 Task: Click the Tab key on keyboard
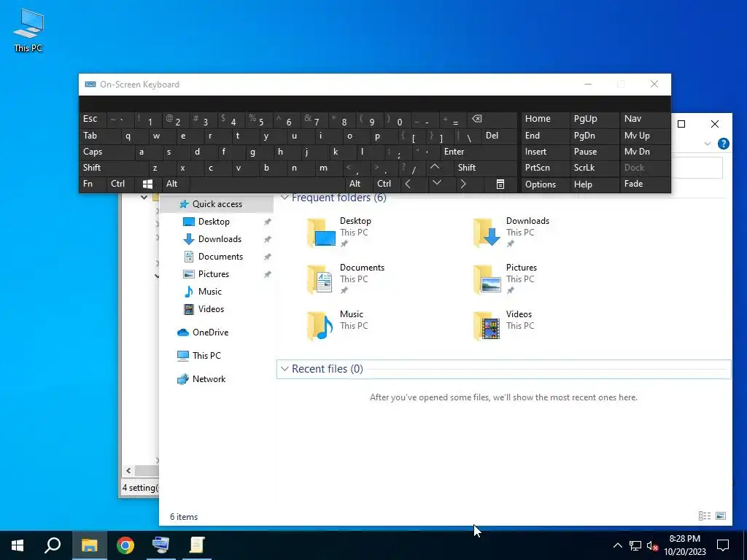(x=99, y=136)
